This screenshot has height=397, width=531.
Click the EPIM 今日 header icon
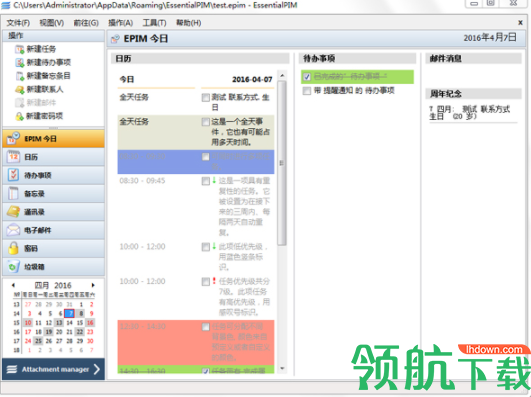[115, 39]
